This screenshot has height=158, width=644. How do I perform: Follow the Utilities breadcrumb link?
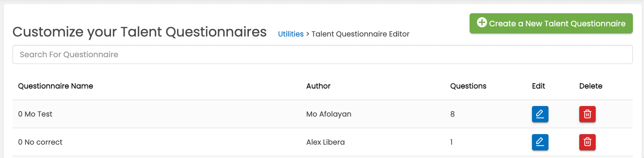290,34
